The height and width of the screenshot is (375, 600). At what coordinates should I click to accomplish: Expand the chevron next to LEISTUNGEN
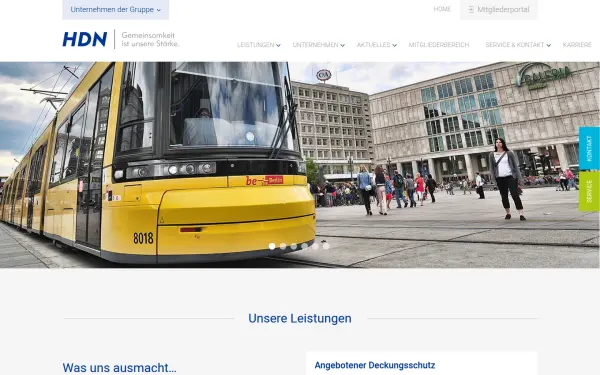pos(279,46)
